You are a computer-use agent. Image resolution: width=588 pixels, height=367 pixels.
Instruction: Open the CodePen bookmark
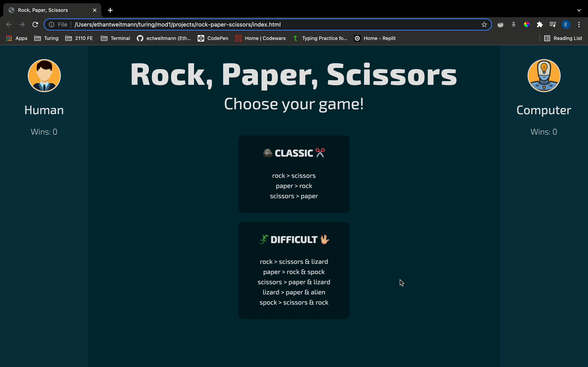[213, 38]
